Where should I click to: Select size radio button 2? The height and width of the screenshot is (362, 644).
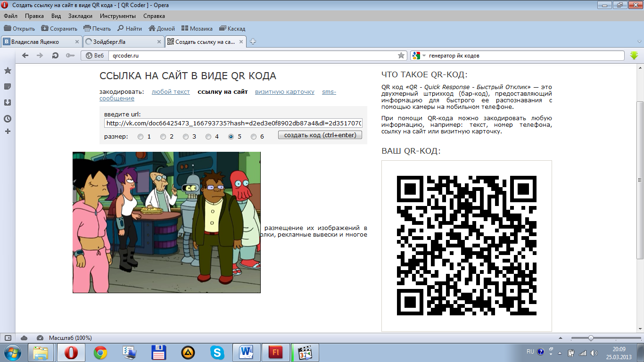click(x=163, y=137)
